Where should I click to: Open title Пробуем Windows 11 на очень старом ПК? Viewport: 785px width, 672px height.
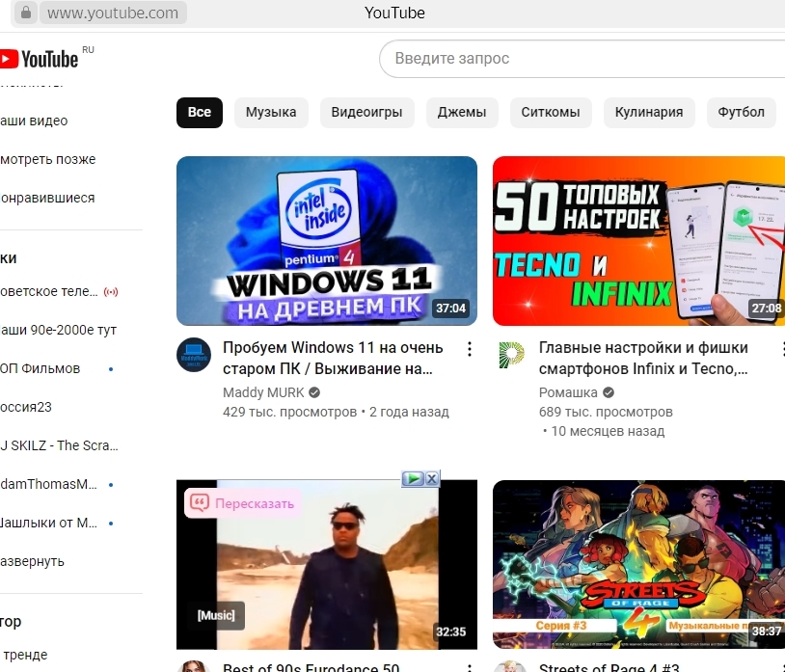pos(333,358)
